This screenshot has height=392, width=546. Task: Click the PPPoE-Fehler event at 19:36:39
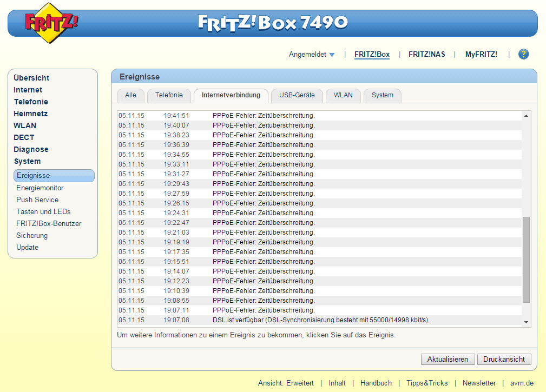point(320,145)
